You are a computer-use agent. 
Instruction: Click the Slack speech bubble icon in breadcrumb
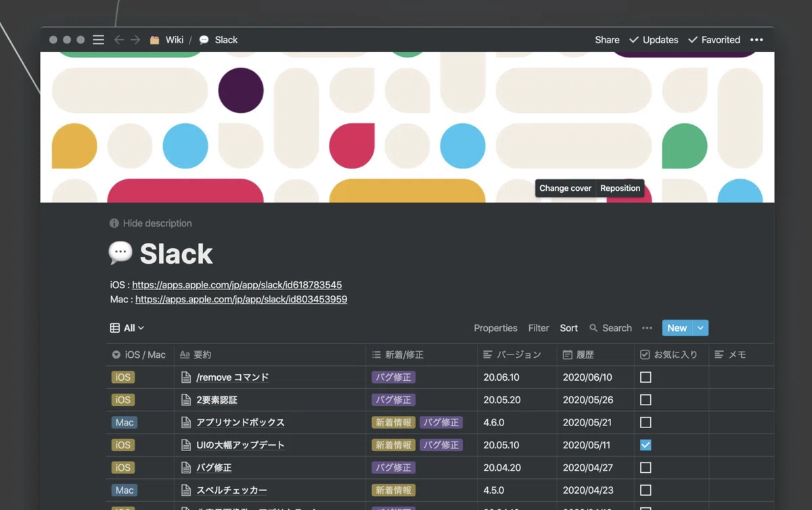204,40
